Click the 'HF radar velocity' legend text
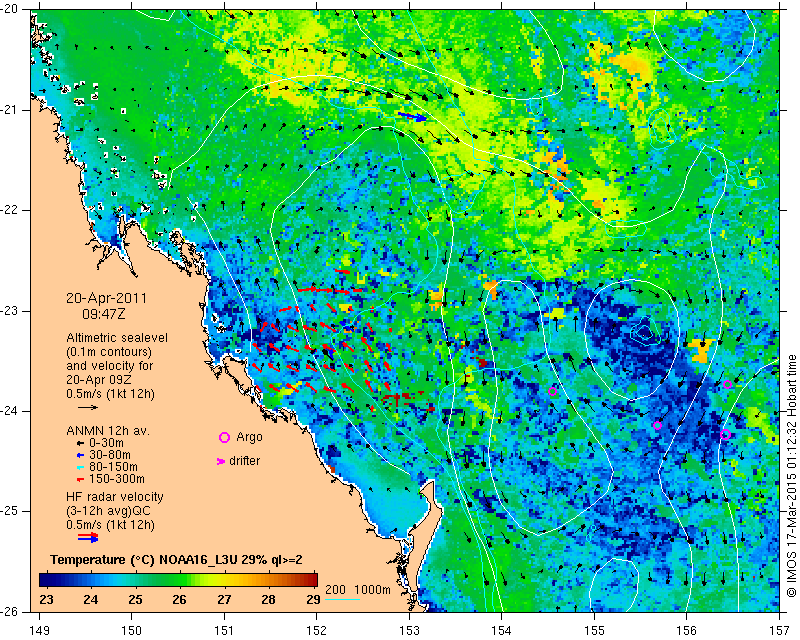The width and height of the screenshot is (800, 640). tap(115, 497)
